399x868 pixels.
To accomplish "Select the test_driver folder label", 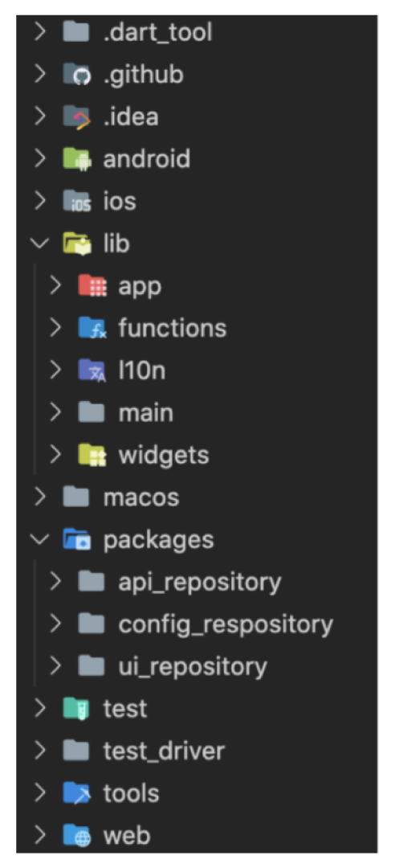I will 164,751.
